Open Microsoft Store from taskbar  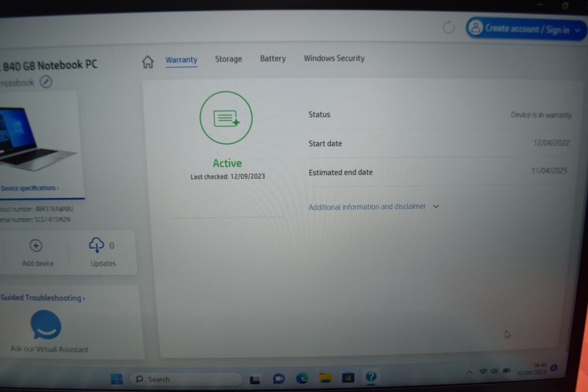[348, 377]
